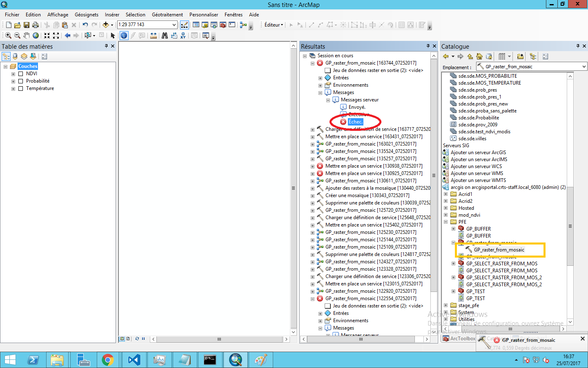Select the Zoom In tool
Viewport: 588px width, 368px height.
click(8, 36)
